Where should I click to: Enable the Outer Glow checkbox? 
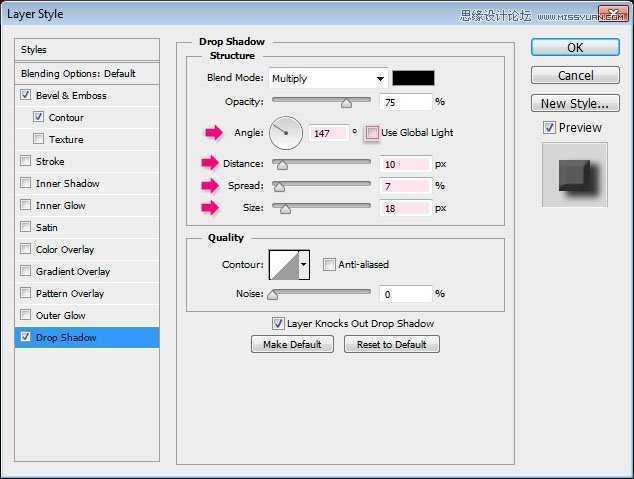pos(25,314)
